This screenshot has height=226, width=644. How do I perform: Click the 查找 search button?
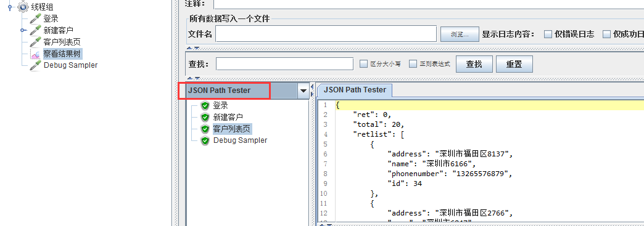tap(474, 64)
